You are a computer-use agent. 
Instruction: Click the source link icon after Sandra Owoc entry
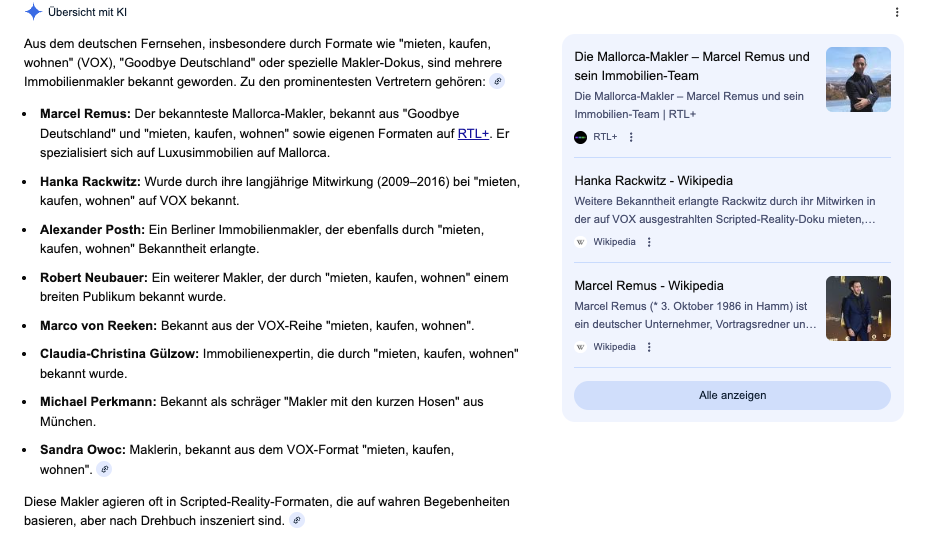(104, 469)
